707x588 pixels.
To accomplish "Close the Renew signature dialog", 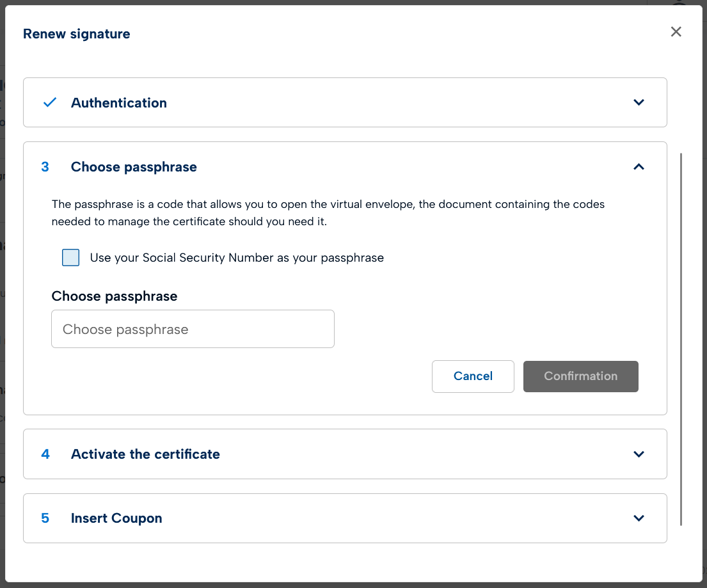I will 676,32.
